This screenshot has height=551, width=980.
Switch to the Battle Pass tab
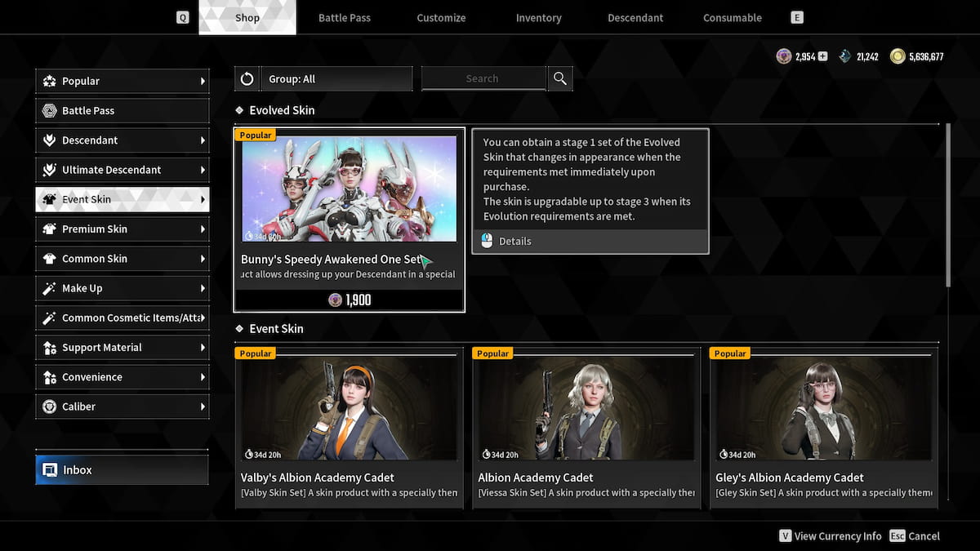pos(344,17)
